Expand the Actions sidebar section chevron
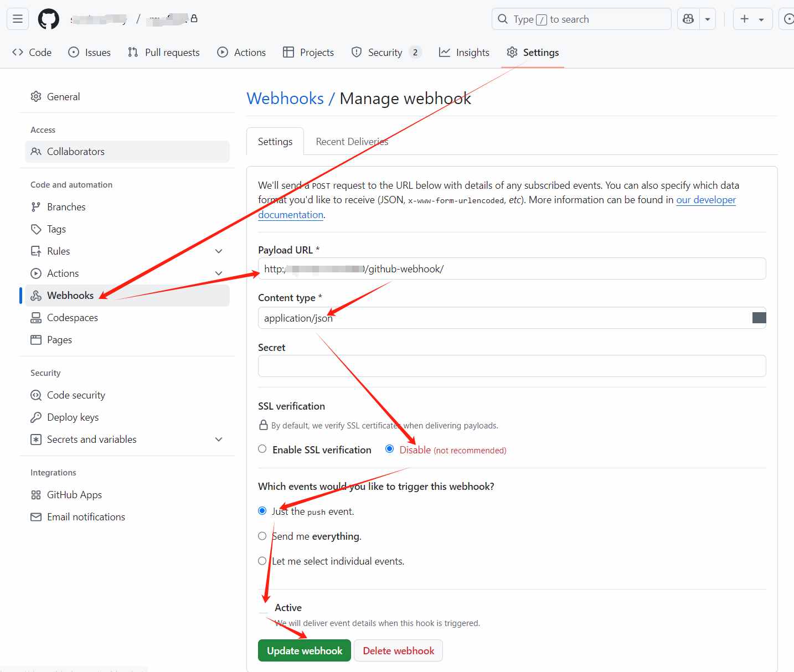 (219, 273)
